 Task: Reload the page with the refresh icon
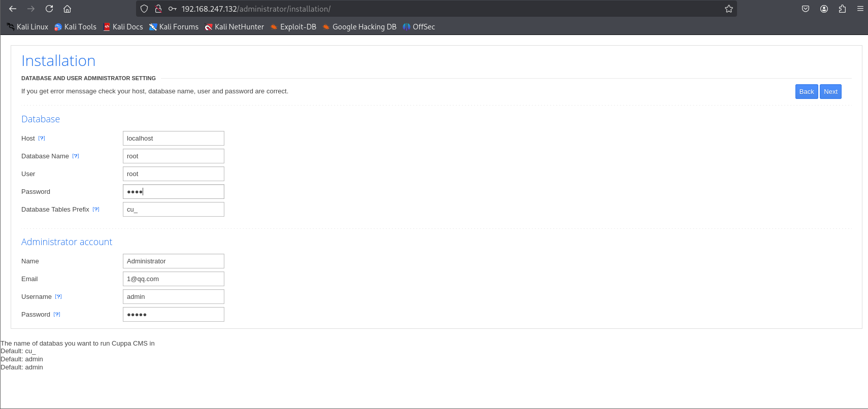49,9
